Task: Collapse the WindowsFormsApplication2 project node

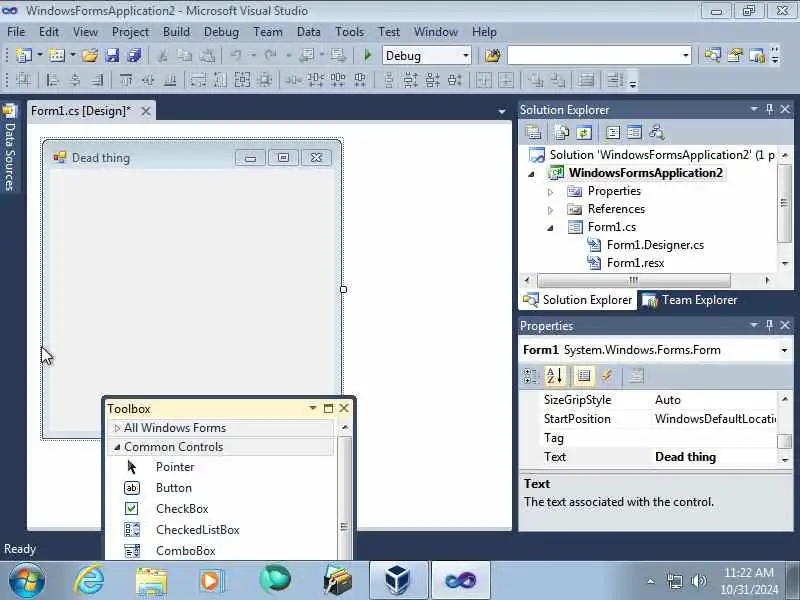Action: [x=531, y=174]
